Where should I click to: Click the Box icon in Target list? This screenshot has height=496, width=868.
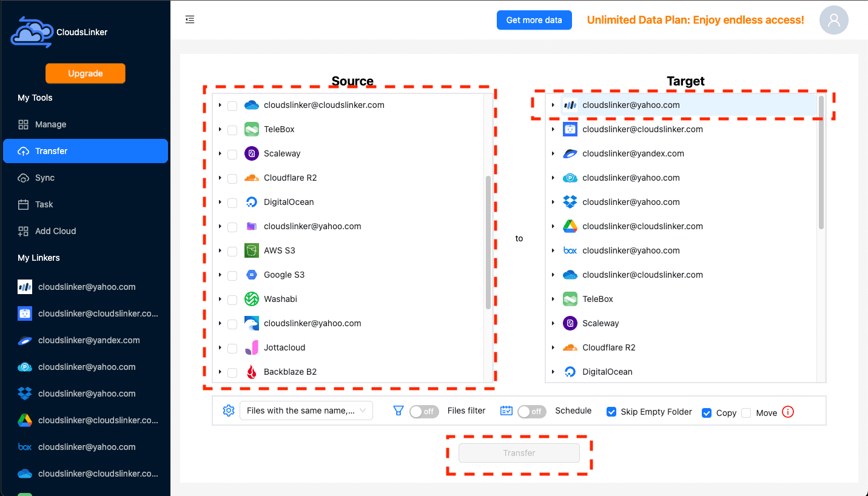point(570,250)
